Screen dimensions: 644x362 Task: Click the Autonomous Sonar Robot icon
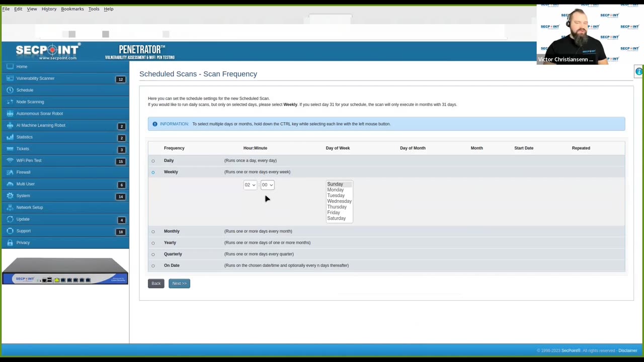click(10, 114)
